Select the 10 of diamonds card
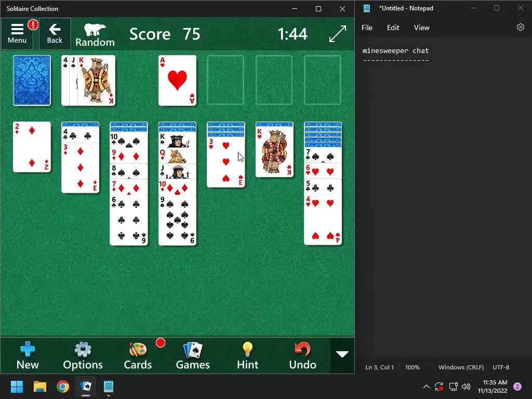Image resolution: width=532 pixels, height=399 pixels. [178, 187]
